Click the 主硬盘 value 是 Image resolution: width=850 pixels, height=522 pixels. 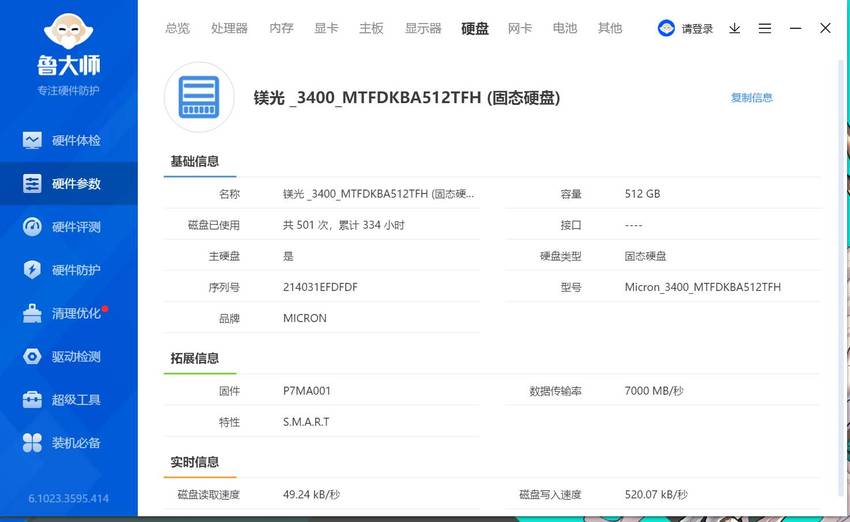[288, 256]
